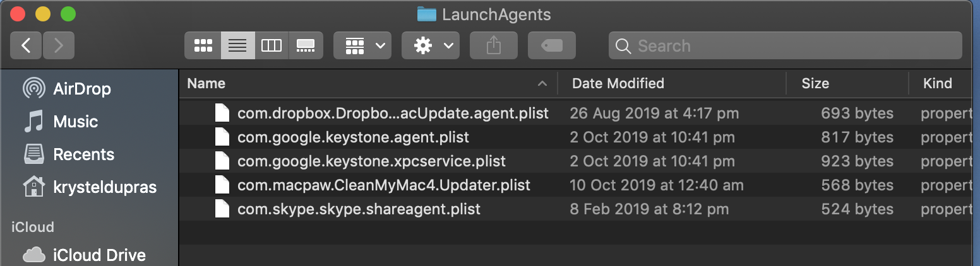
Task: Open the gear action menu
Action: click(431, 45)
